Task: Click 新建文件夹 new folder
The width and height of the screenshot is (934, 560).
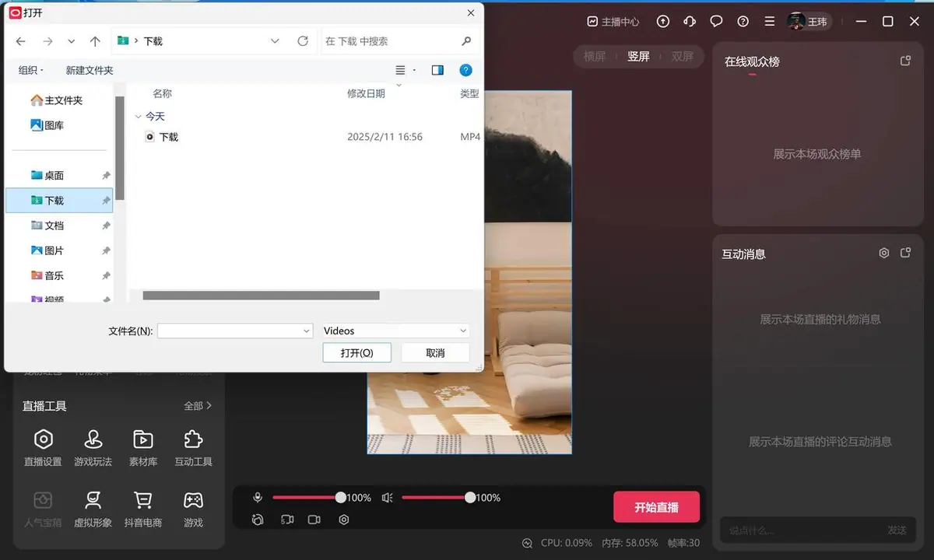Action: point(90,70)
